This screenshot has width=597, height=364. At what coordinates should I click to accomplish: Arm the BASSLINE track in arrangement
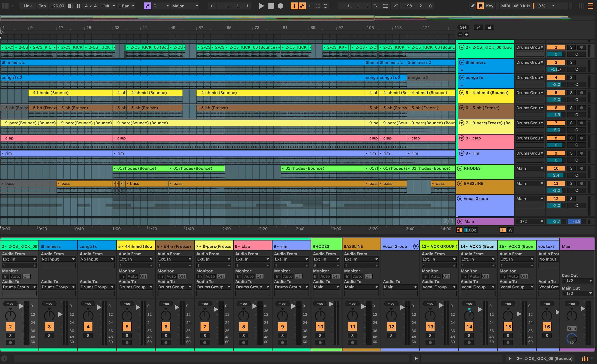pos(581,184)
